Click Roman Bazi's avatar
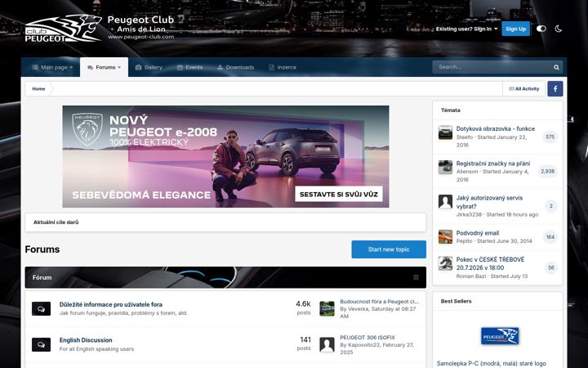This screenshot has width=588, height=368. tap(446, 263)
